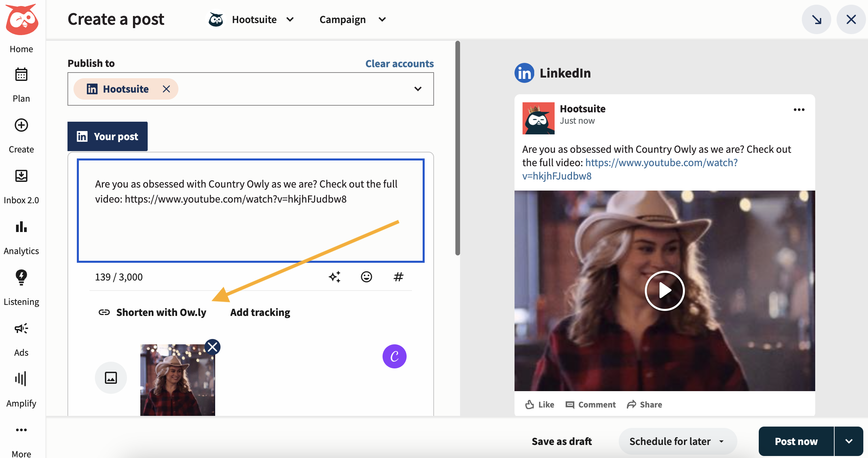Click inside the post text box
The height and width of the screenshot is (458, 868).
250,211
